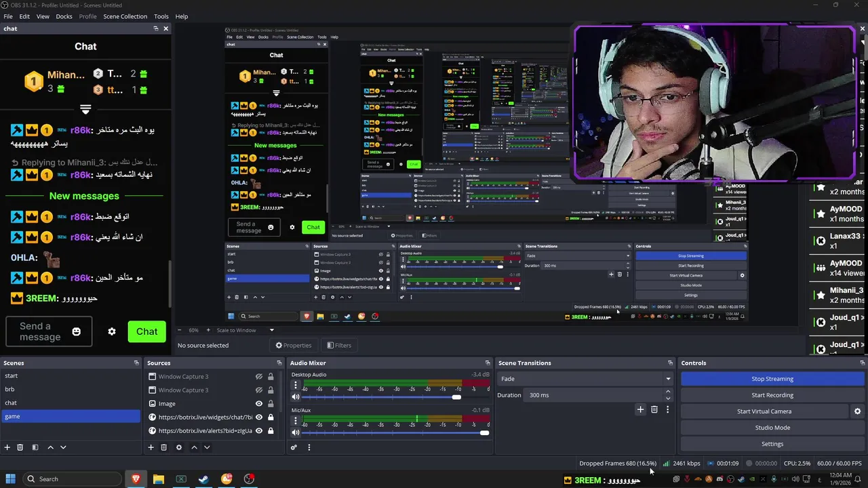The image size is (868, 488).
Task: Float the Scene Transitions dock panel
Action: click(670, 363)
